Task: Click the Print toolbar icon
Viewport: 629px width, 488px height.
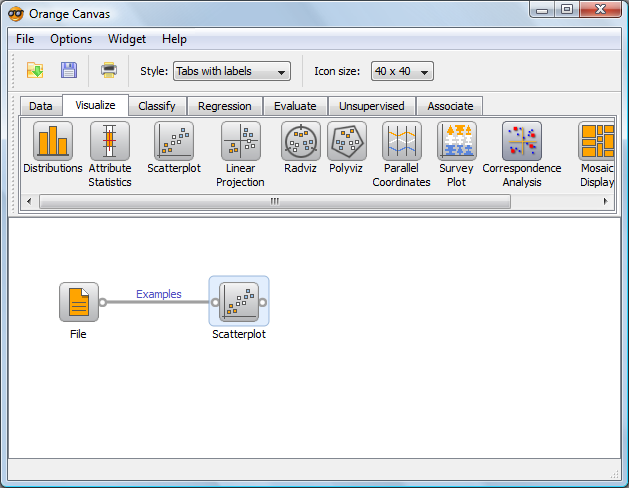Action: [x=109, y=71]
